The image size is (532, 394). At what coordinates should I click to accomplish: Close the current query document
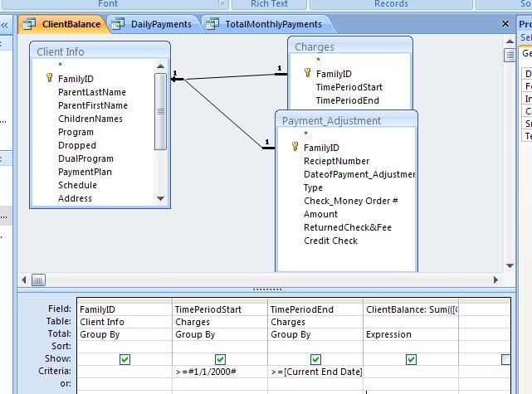pos(505,24)
